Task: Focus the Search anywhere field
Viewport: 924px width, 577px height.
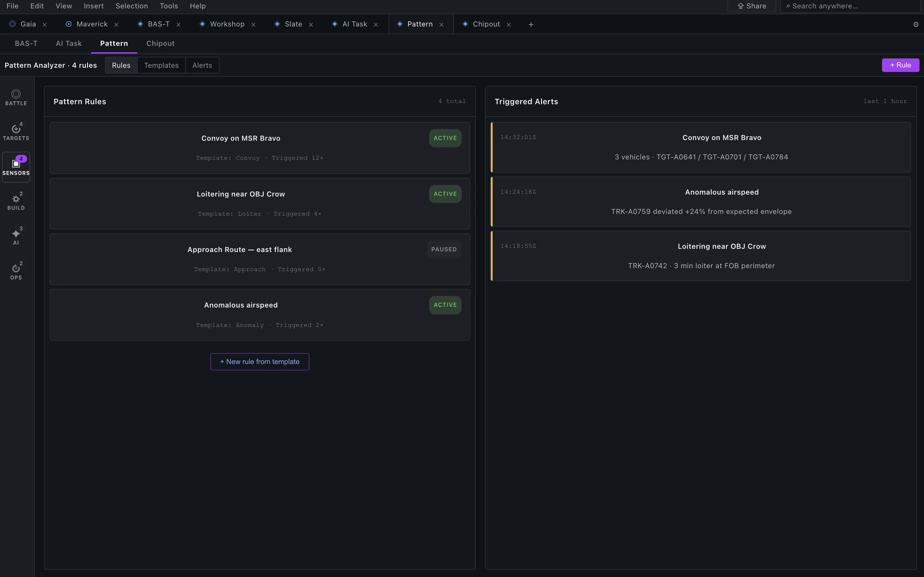Action: 850,6
